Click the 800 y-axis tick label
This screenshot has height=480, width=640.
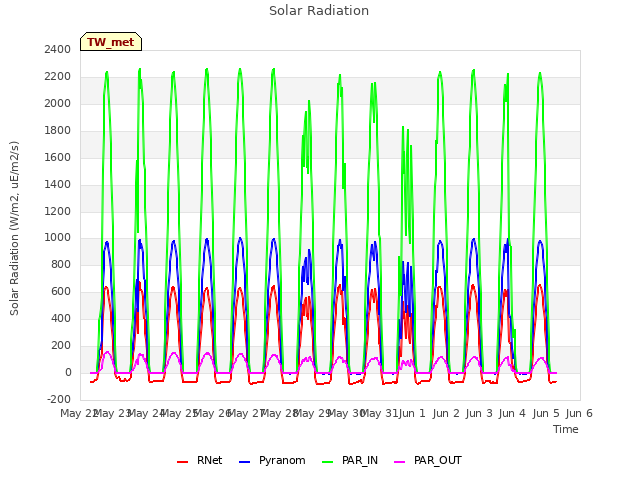[61, 265]
